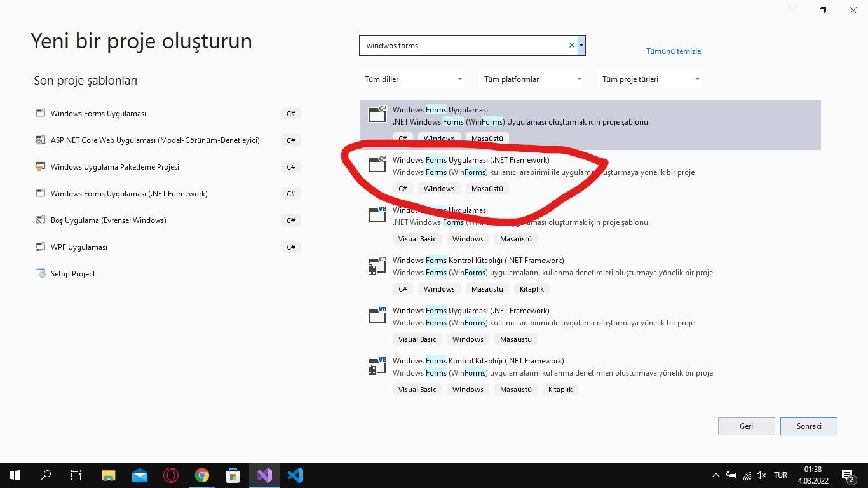Click the VB icon of the .NET WinForms result
This screenshot has height=488, width=868.
377,214
